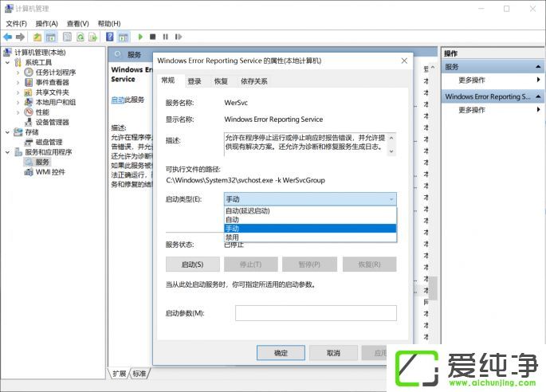Switch to the 登录 tab

[194, 81]
